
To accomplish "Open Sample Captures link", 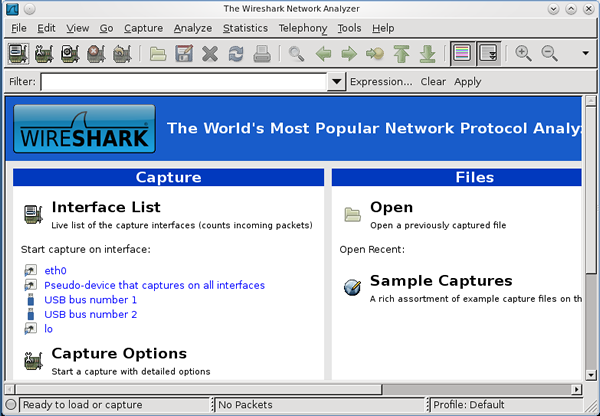I will [x=441, y=281].
